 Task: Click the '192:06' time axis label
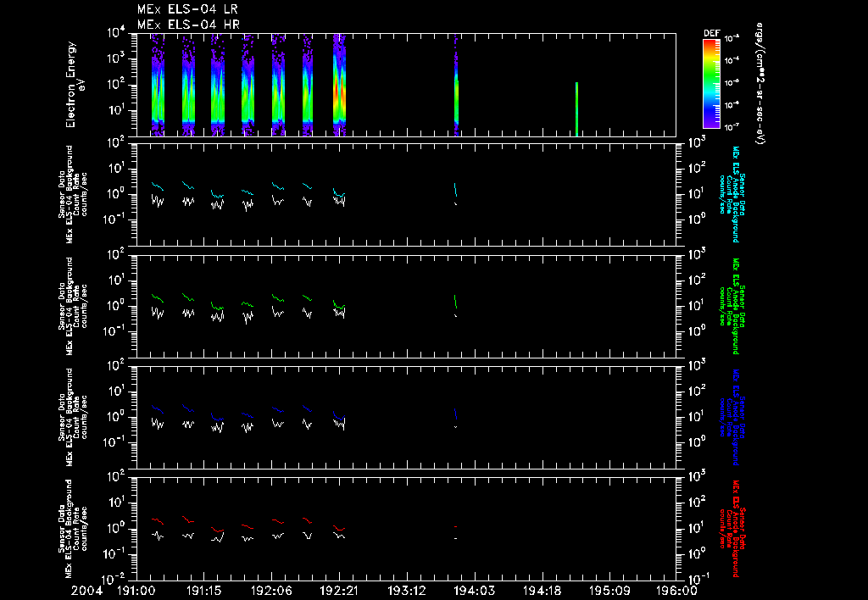[x=271, y=591]
